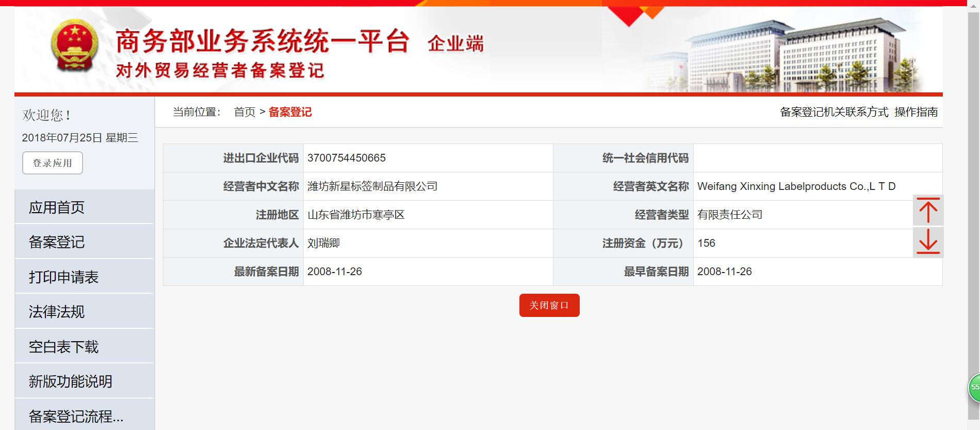The width and height of the screenshot is (980, 430).
Task: Click the 注册地区 label
Action: (x=277, y=215)
